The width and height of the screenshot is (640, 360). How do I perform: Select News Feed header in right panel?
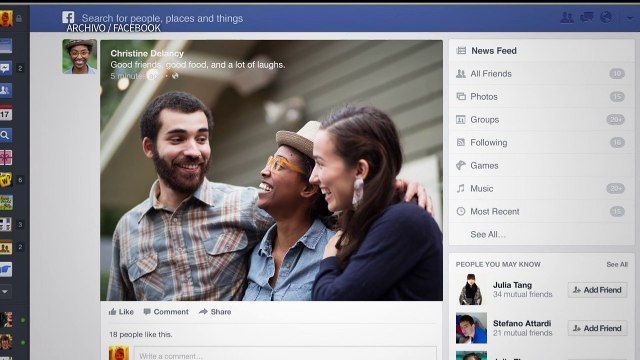541,51
